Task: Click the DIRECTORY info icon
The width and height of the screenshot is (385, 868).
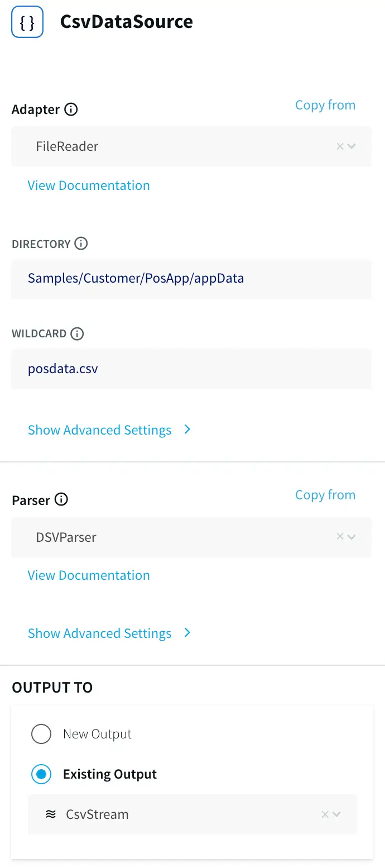Action: pyautogui.click(x=81, y=244)
